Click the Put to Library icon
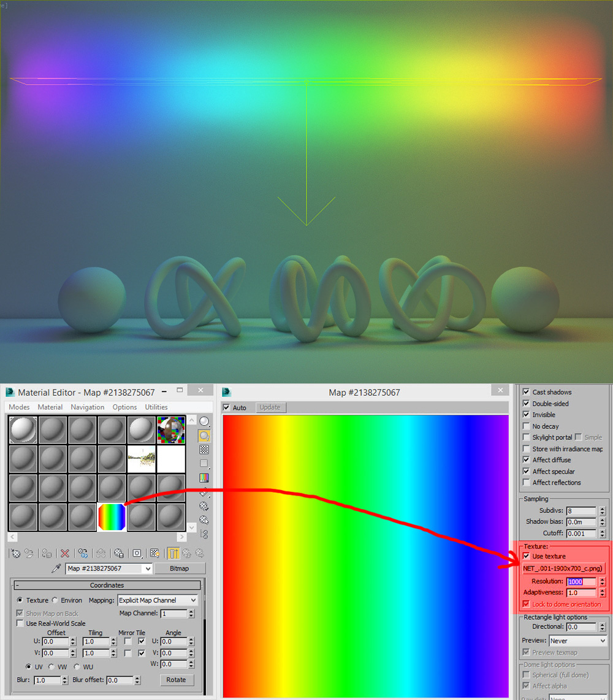Viewport: 613px width, 700px height. point(119,553)
